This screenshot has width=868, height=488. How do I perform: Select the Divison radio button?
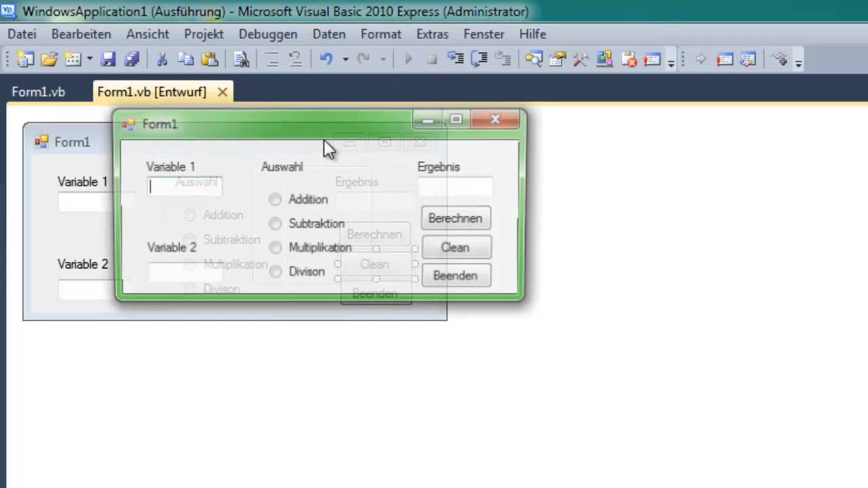(x=275, y=271)
